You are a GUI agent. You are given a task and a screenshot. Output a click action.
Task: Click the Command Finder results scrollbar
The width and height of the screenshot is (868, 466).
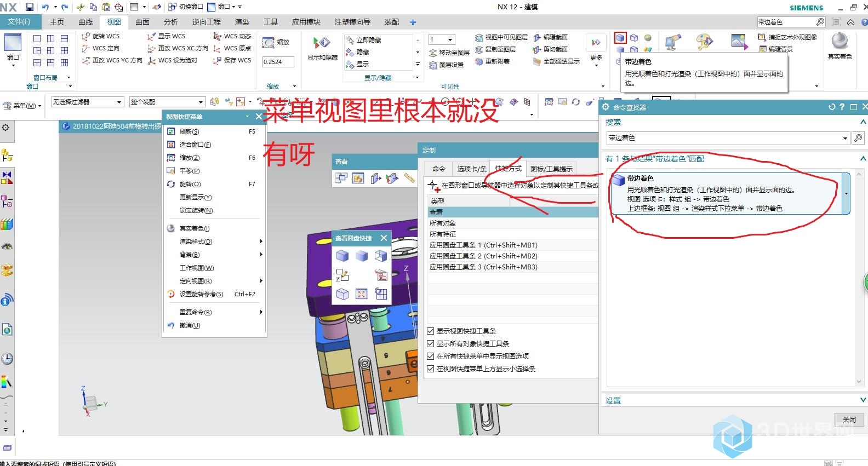(859, 279)
